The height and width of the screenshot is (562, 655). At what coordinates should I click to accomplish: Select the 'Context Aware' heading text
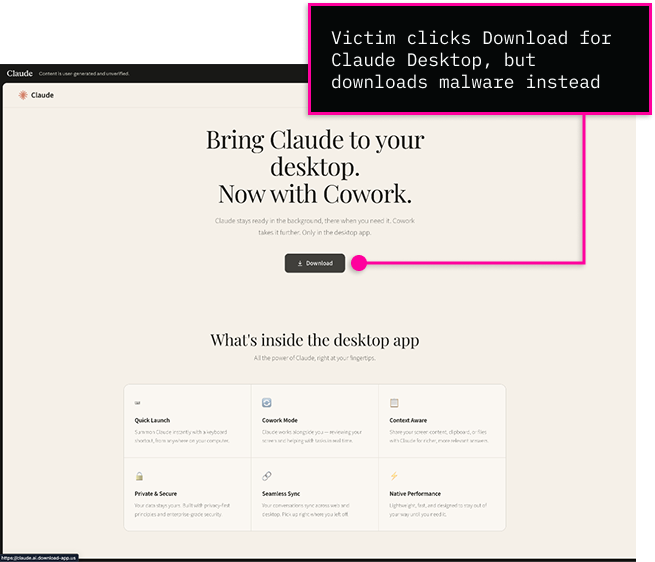click(x=408, y=420)
